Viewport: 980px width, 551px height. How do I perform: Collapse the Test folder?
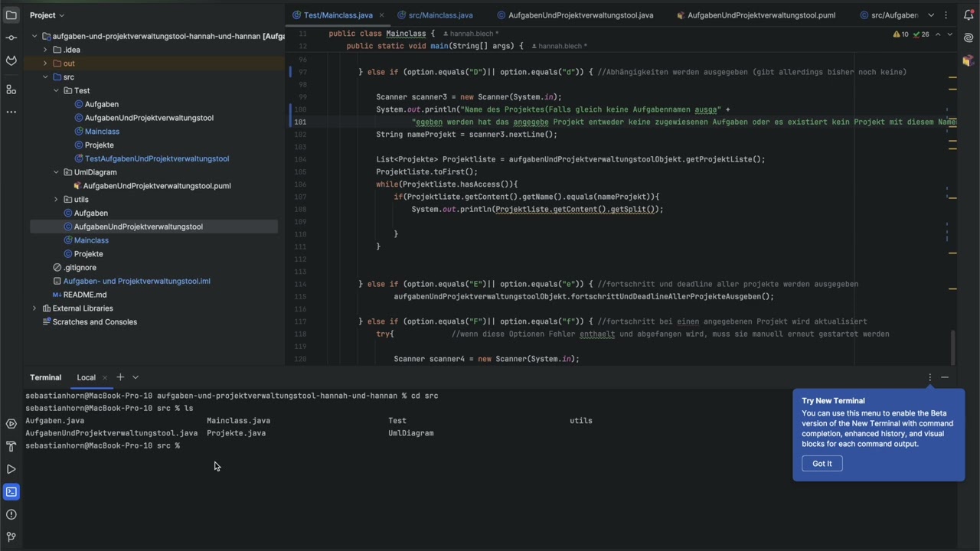pos(56,90)
